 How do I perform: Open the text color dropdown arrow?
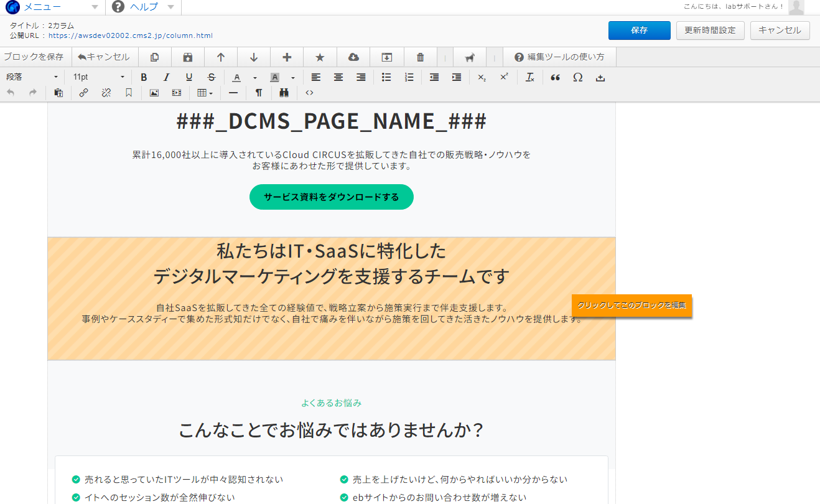point(255,77)
